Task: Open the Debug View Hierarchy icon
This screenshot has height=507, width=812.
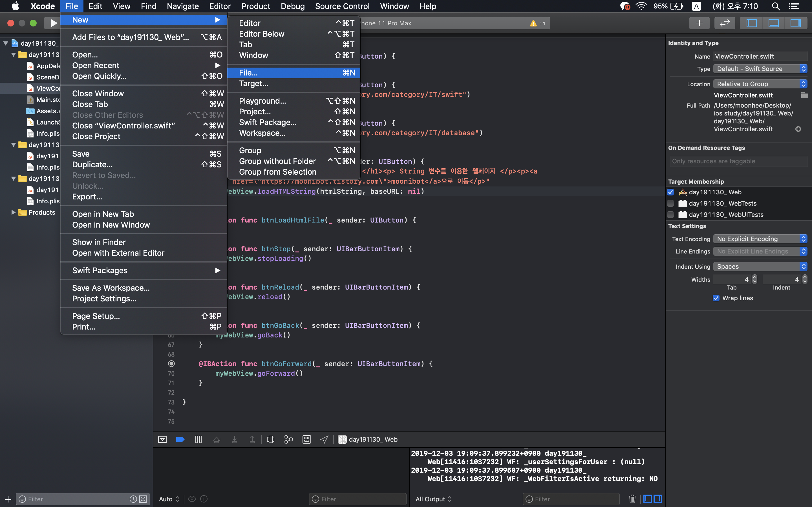Action: [270, 439]
